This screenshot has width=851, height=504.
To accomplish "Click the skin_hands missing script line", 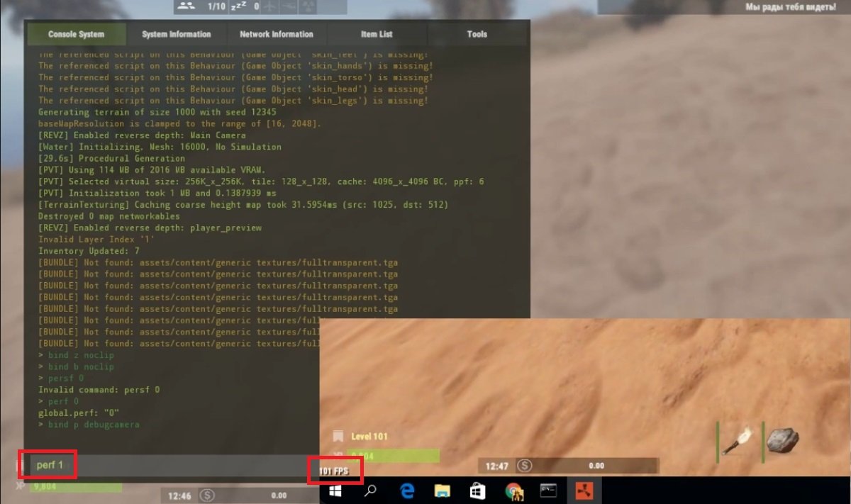I will click(235, 66).
